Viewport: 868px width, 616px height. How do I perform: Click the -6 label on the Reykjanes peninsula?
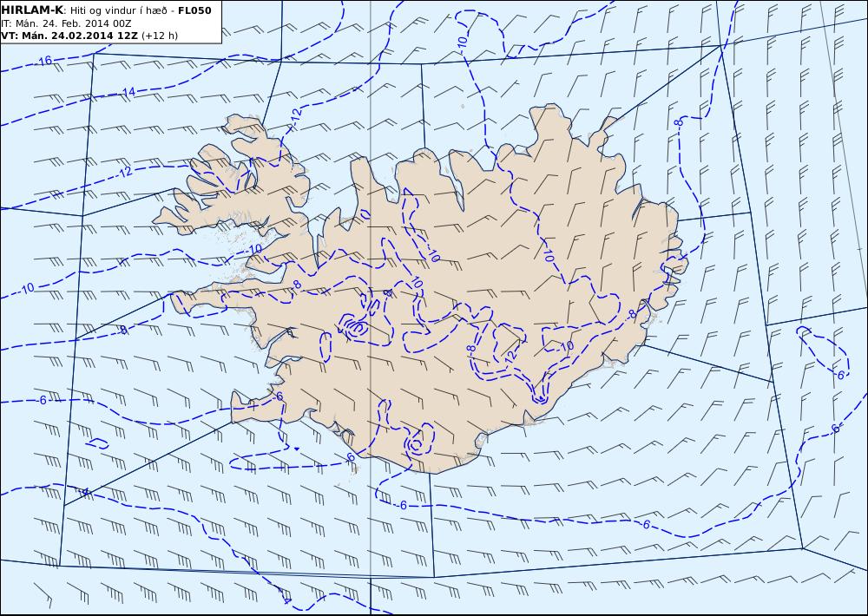click(x=279, y=396)
